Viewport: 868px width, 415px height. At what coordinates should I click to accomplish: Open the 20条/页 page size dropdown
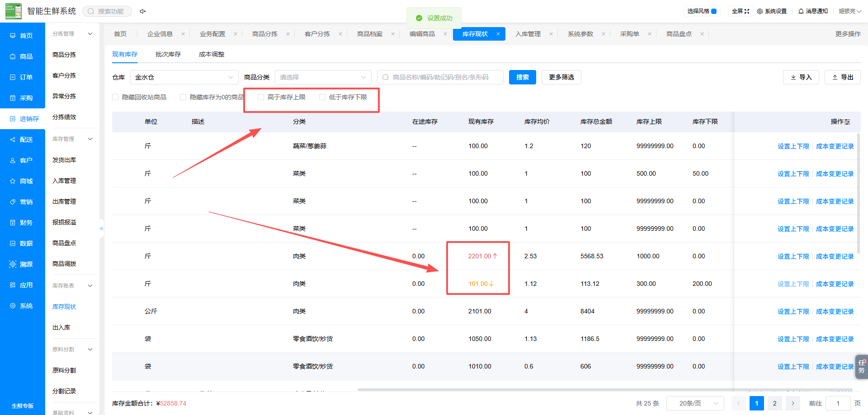click(x=695, y=403)
